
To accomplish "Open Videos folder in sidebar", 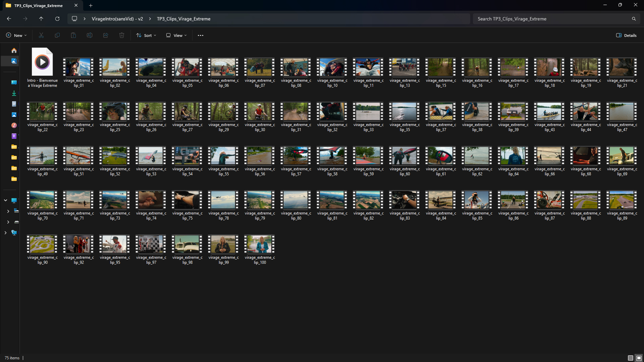I will pyautogui.click(x=14, y=136).
